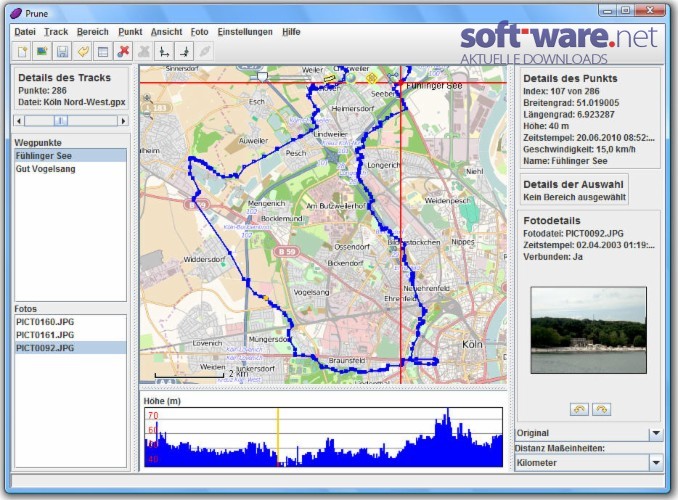Click the Köln label on the map

pos(472,345)
